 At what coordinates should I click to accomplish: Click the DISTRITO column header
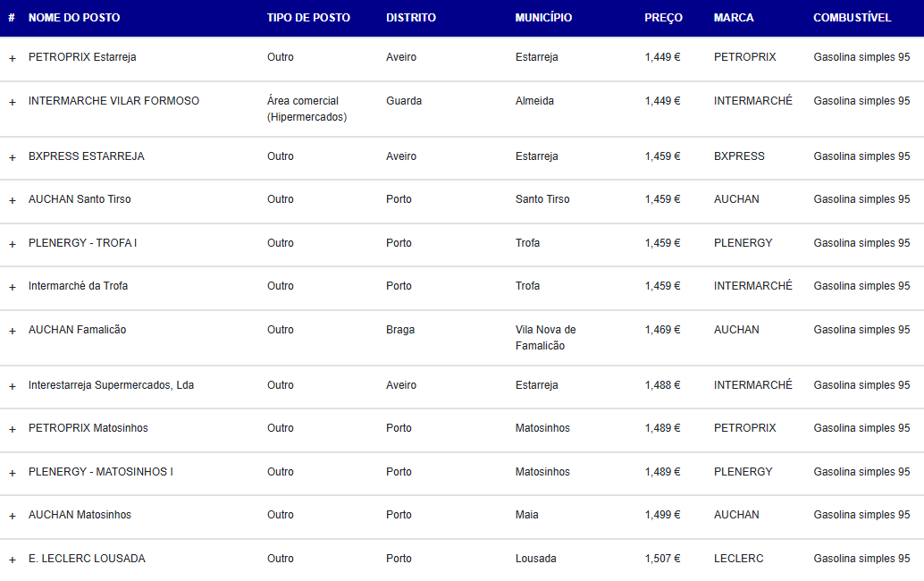411,18
